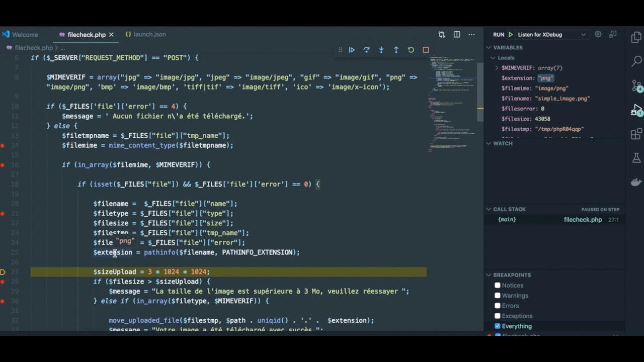The height and width of the screenshot is (362, 644).
Task: Continue debugging with the Continue icon
Action: [x=352, y=50]
